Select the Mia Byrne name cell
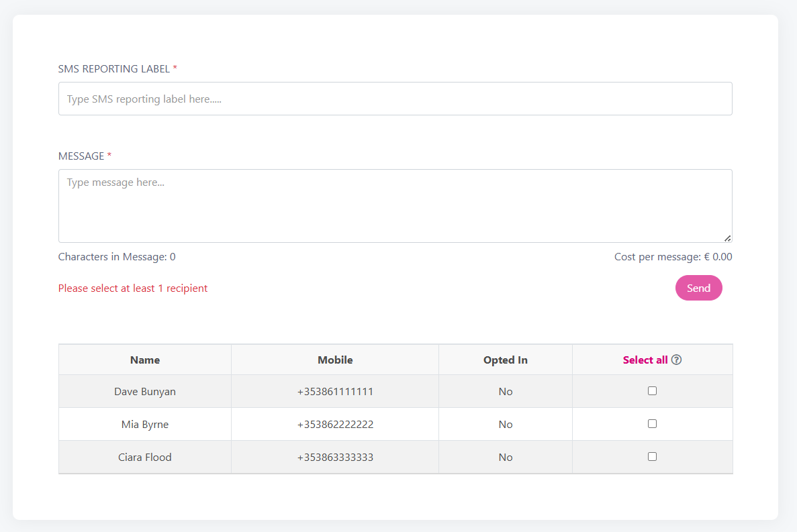The image size is (797, 532). pyautogui.click(x=145, y=425)
